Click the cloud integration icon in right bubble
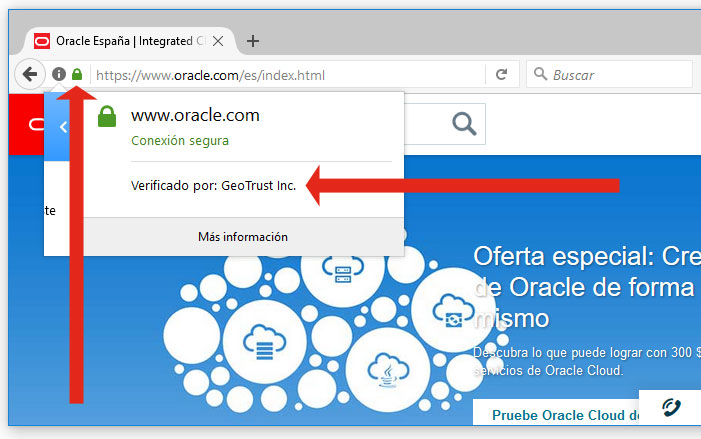The image size is (701, 439). (453, 311)
